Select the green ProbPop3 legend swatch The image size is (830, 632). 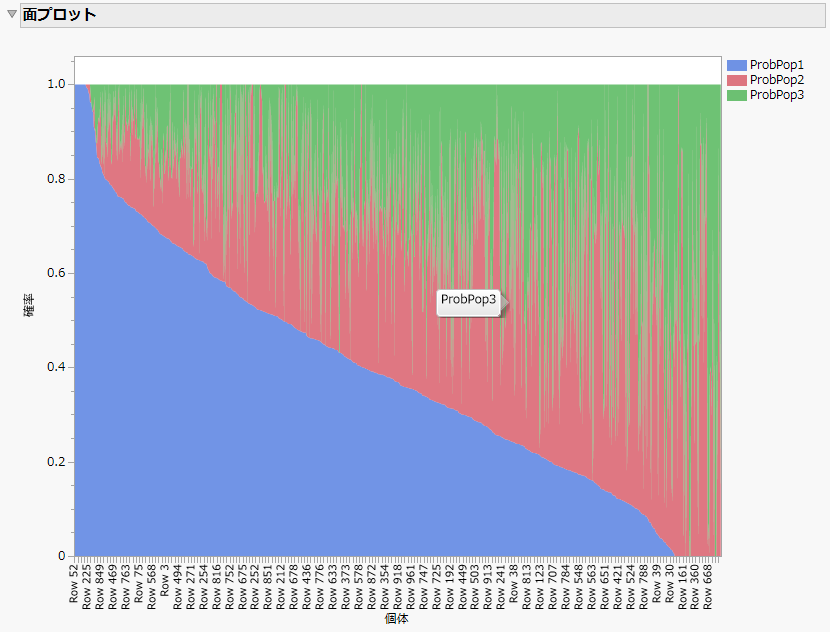click(x=736, y=95)
